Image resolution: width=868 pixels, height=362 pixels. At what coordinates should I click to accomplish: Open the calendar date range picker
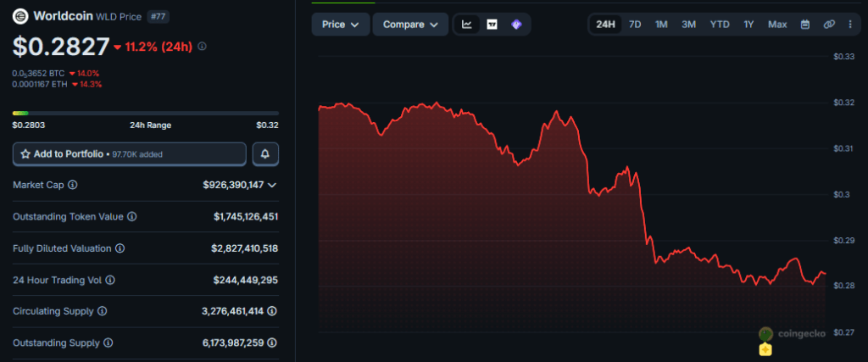coord(805,25)
